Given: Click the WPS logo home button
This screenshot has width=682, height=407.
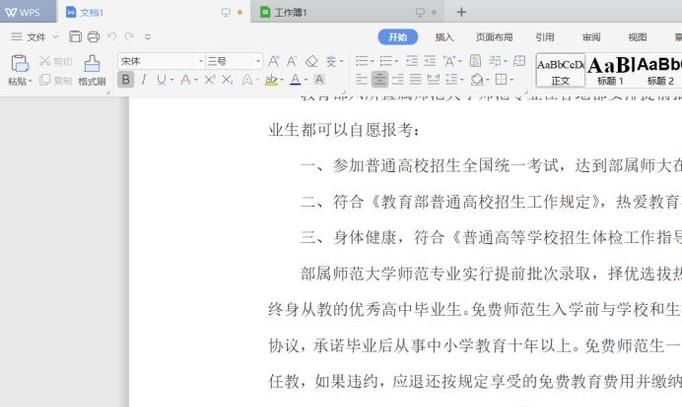Looking at the screenshot, I should 23,12.
